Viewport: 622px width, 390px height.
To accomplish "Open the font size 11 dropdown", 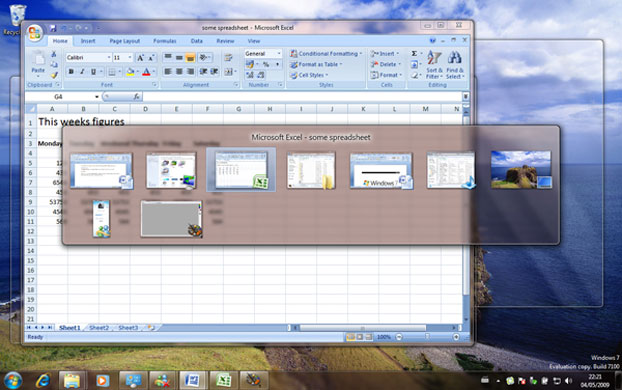I will (130, 58).
